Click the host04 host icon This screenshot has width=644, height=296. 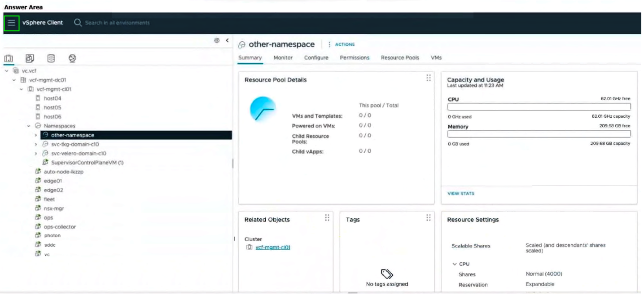pos(38,98)
